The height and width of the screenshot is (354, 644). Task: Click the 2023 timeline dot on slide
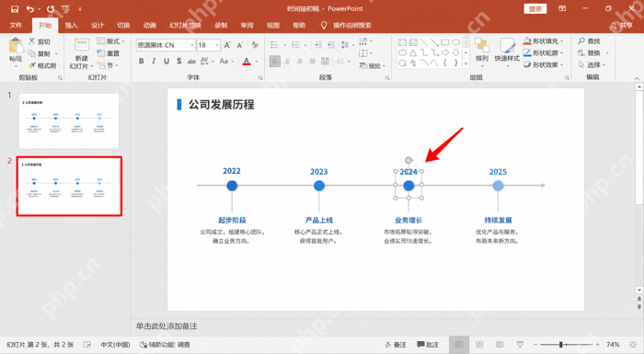click(319, 186)
